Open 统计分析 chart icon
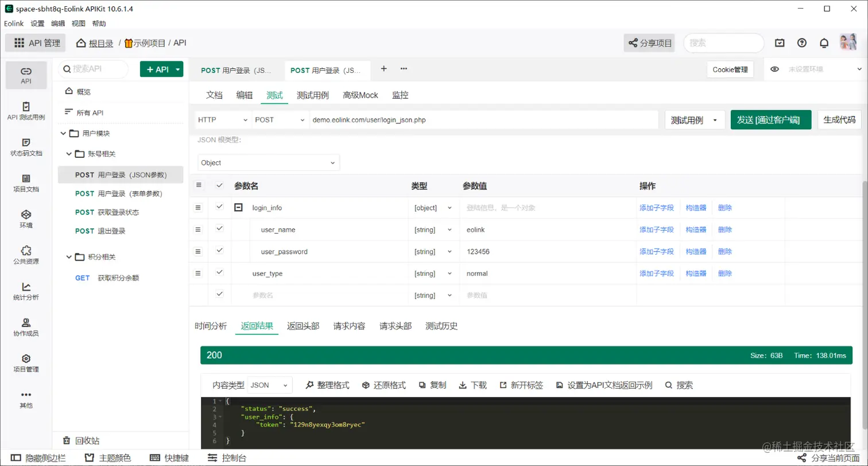868x466 pixels. [26, 287]
